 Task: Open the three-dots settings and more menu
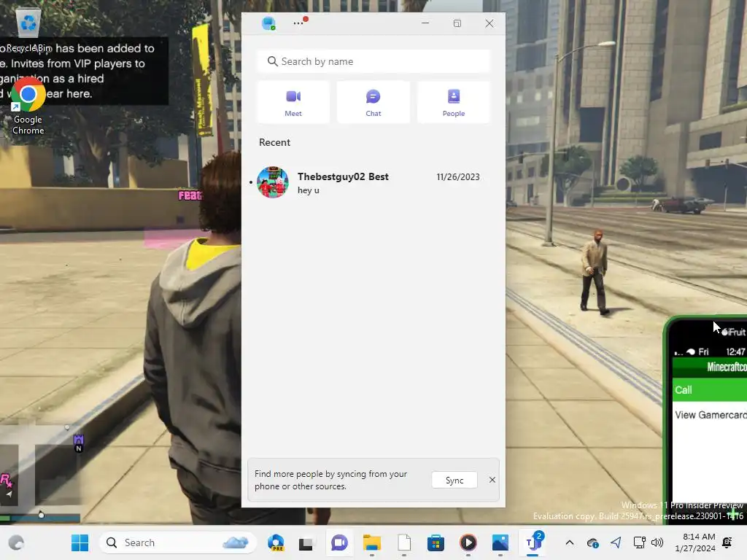click(300, 22)
